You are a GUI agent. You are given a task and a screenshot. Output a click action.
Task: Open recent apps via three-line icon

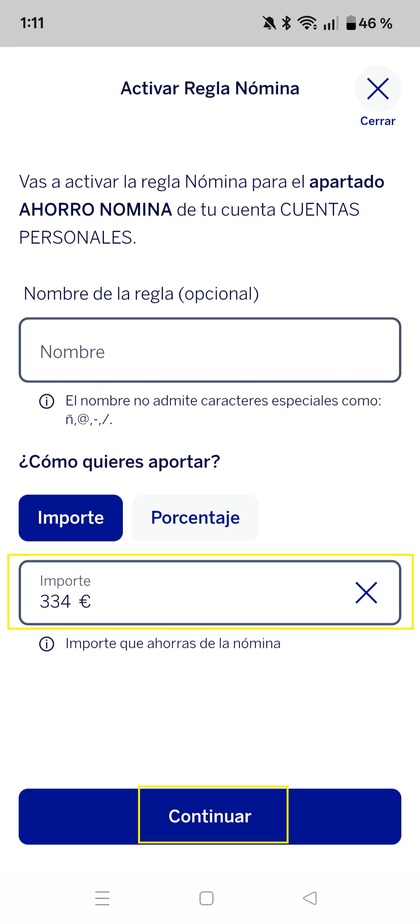[102, 898]
